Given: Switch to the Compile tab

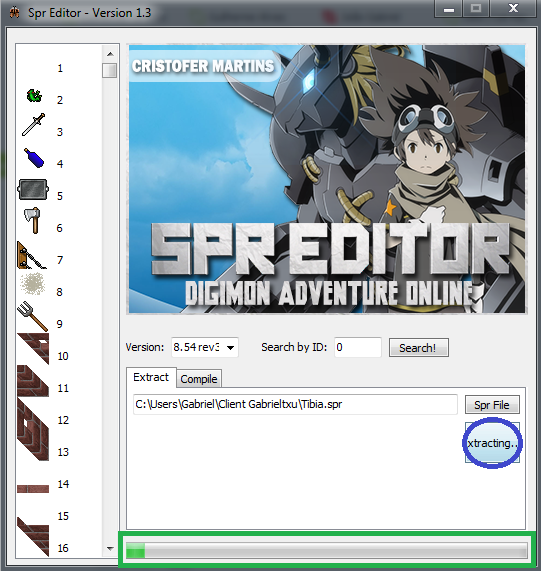Looking at the screenshot, I should point(199,379).
